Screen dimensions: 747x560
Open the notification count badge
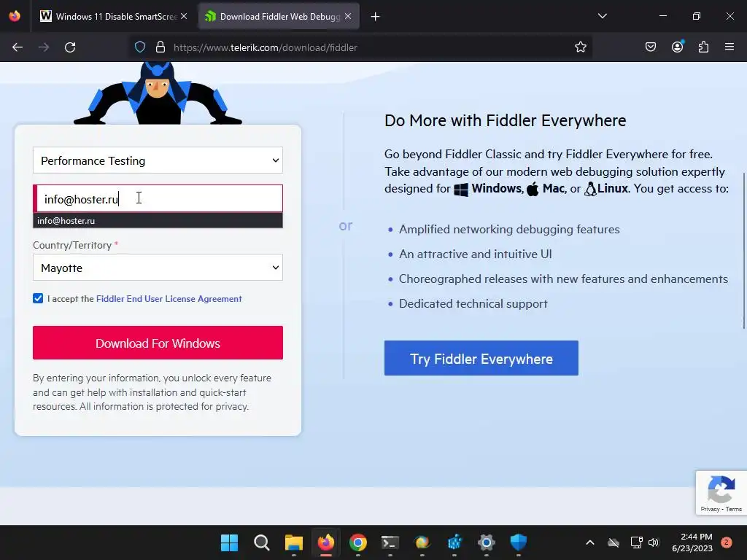click(x=727, y=542)
